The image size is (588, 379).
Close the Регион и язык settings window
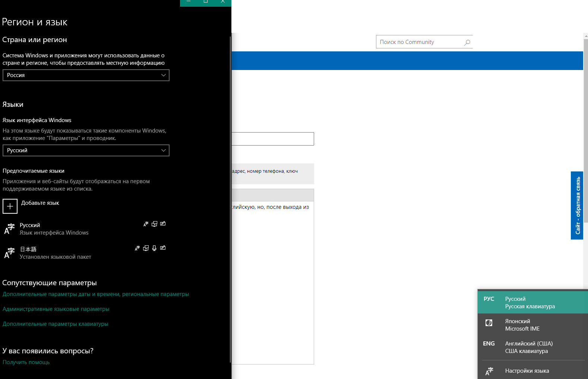pyautogui.click(x=223, y=2)
